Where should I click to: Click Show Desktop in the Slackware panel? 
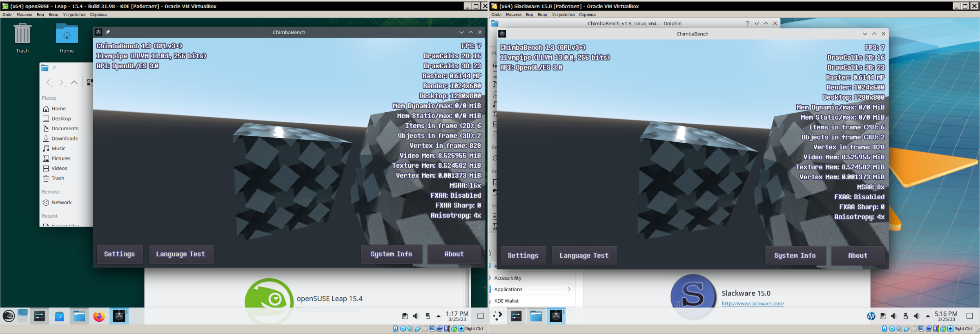(x=970, y=316)
